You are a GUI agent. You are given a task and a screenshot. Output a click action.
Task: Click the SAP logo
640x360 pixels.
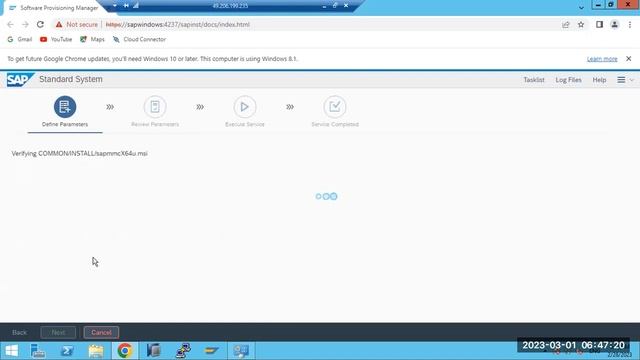(x=20, y=80)
